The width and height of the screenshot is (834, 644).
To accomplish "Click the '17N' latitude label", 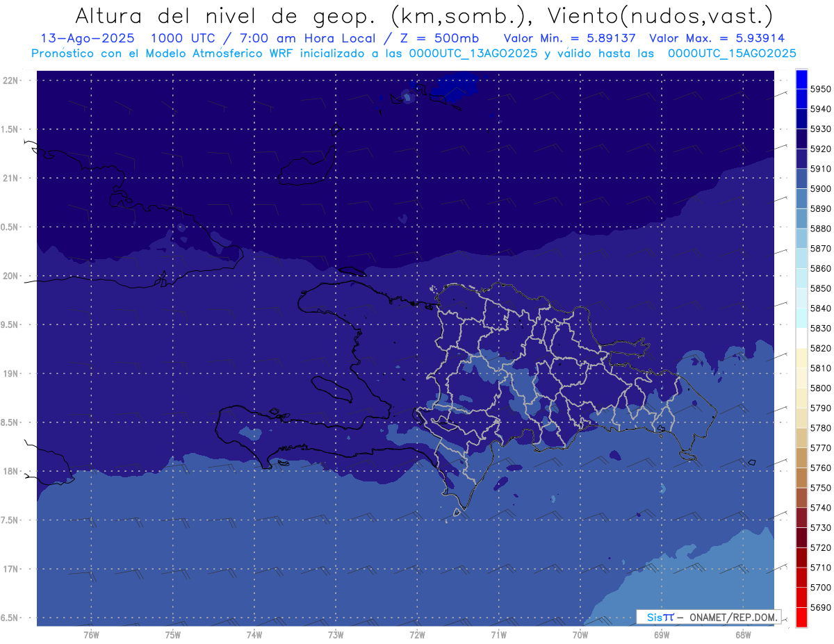I will click(x=12, y=569).
